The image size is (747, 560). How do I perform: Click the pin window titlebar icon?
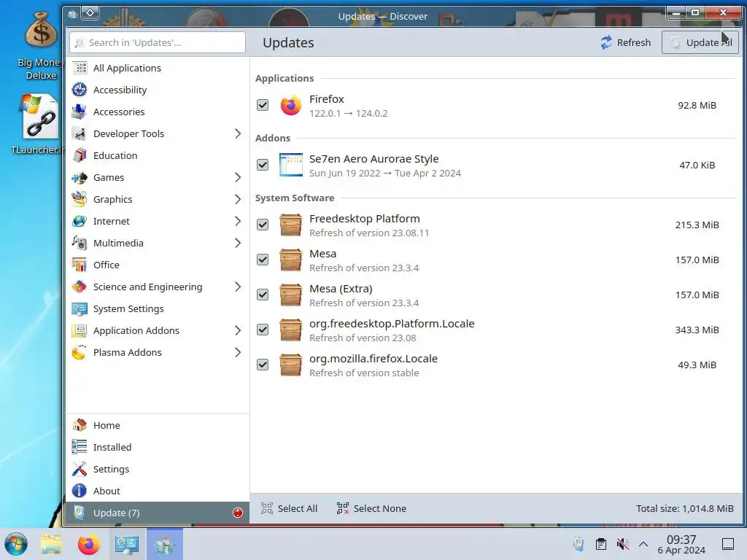click(x=90, y=13)
